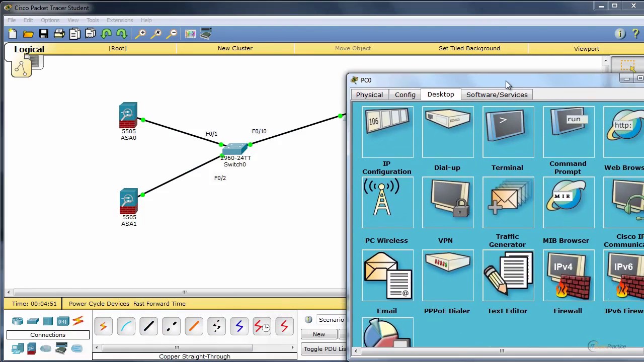The width and height of the screenshot is (644, 362).
Task: Pick the Console cable
Action: click(126, 326)
